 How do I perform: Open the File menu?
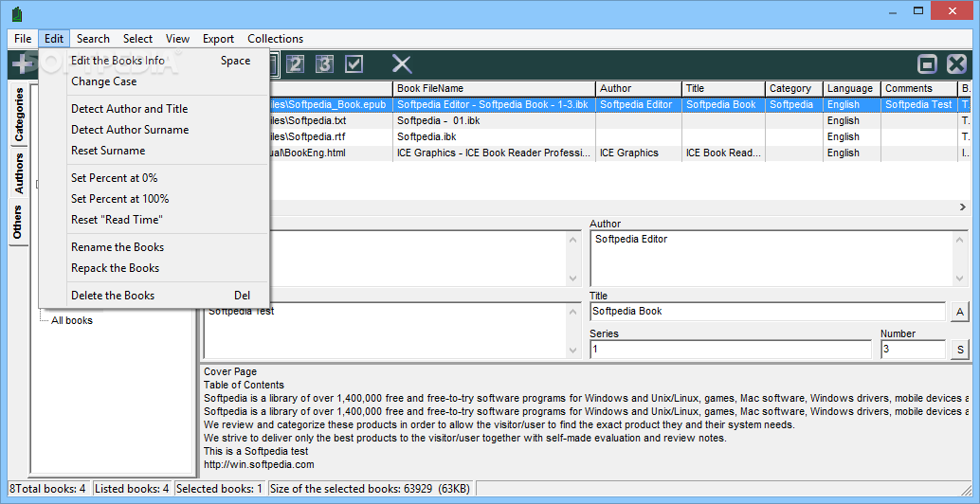coord(23,39)
